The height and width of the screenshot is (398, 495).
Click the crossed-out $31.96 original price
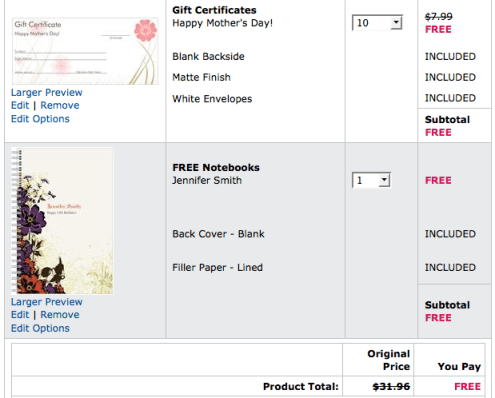(391, 386)
